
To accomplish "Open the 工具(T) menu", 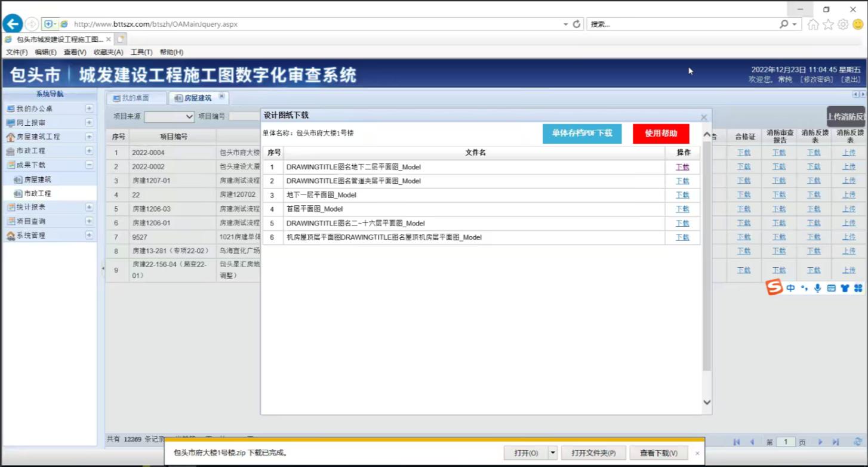I will tap(141, 52).
